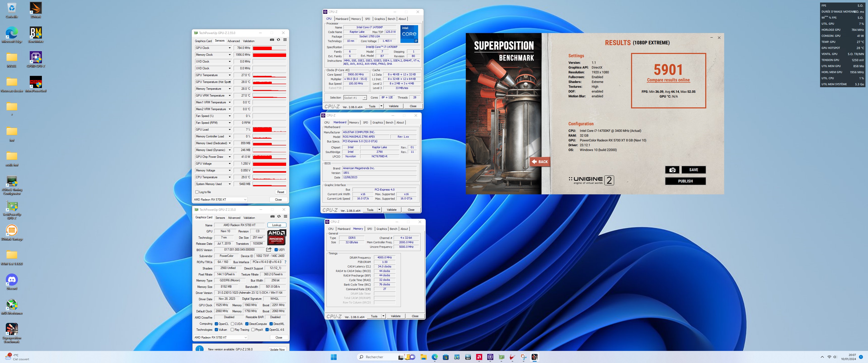Open GPU selector dropdown in Sensors window
868x363 pixels.
pyautogui.click(x=220, y=200)
